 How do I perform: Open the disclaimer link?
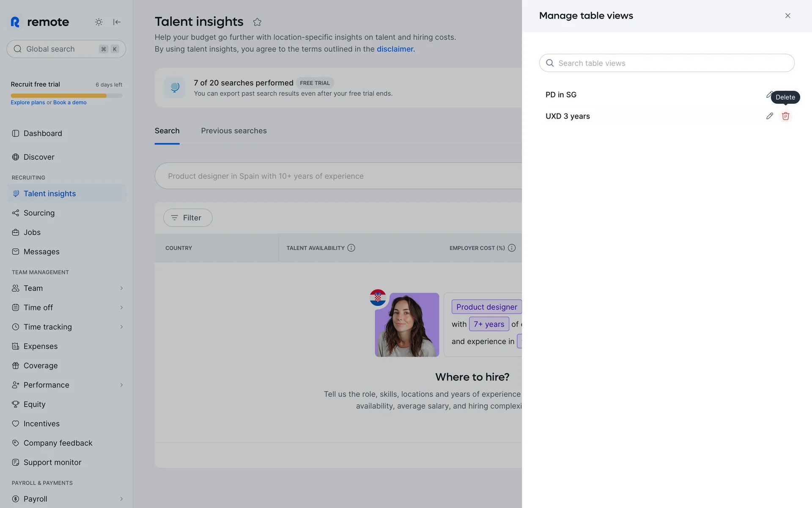click(395, 49)
